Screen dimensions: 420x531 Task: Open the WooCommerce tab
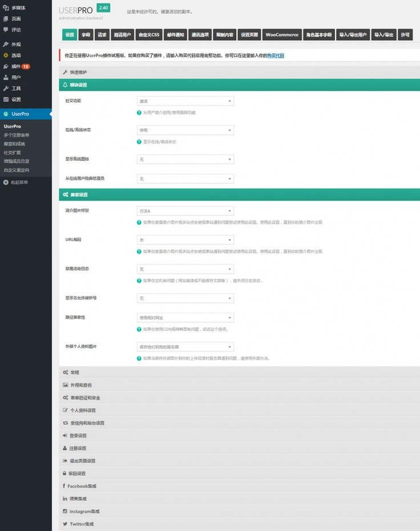(282, 35)
